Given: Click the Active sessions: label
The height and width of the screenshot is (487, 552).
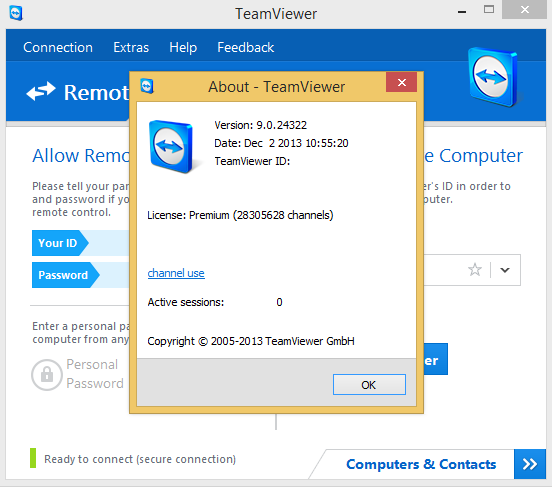Looking at the screenshot, I should tap(186, 302).
